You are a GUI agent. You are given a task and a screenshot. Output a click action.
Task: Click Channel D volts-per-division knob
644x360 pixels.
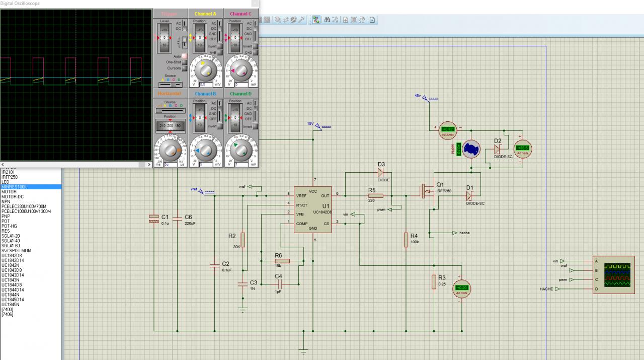(240, 152)
